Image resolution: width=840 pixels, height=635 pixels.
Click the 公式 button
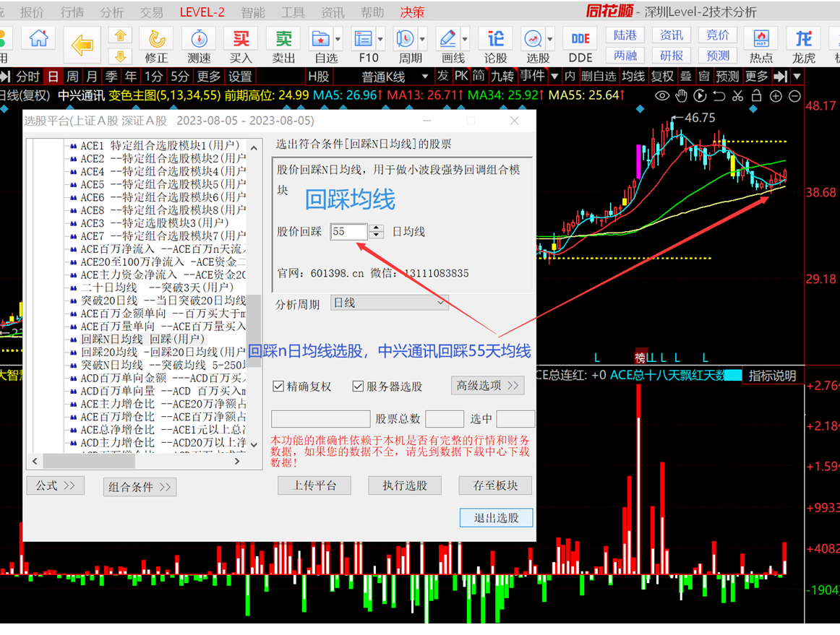55,485
